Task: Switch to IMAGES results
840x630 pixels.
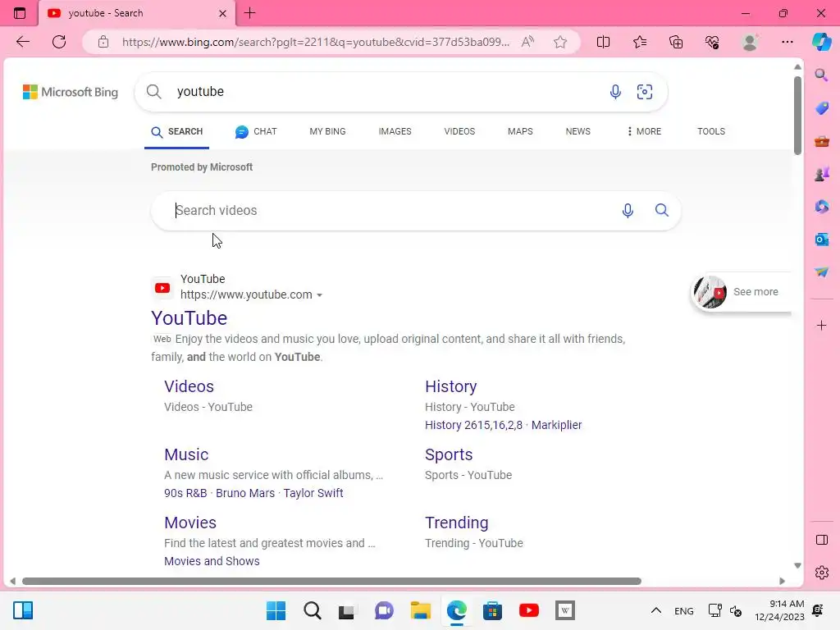Action: tap(395, 131)
